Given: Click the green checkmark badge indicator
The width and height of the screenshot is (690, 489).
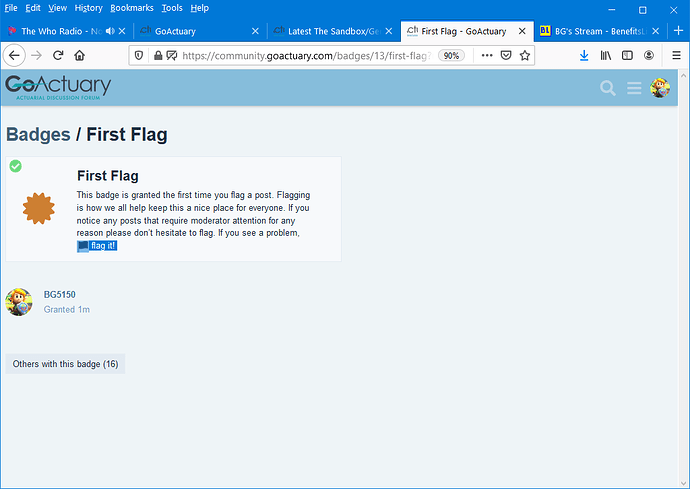Looking at the screenshot, I should [15, 166].
